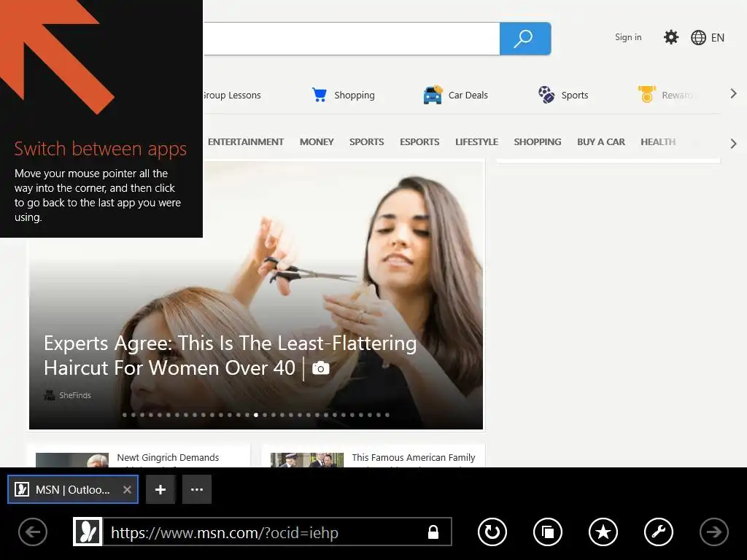Go forward with the forward arrow
Screen dimensions: 747x560
[713, 532]
